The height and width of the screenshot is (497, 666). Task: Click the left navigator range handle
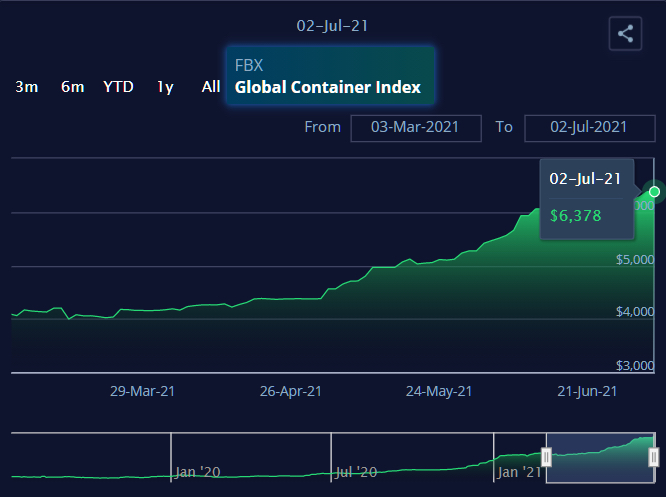click(546, 457)
